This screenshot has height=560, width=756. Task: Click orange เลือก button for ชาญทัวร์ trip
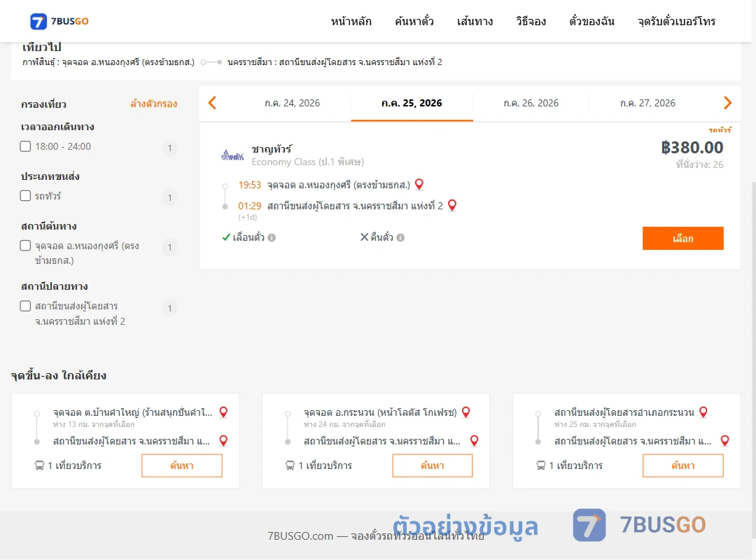coord(682,238)
